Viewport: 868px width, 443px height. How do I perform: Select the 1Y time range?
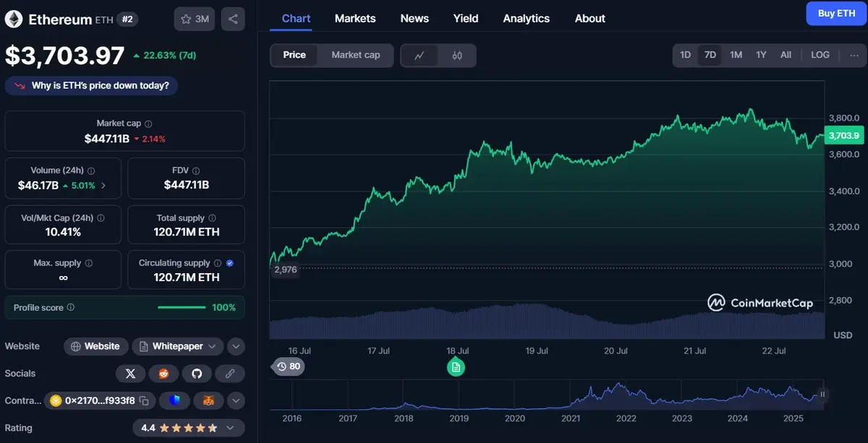761,55
